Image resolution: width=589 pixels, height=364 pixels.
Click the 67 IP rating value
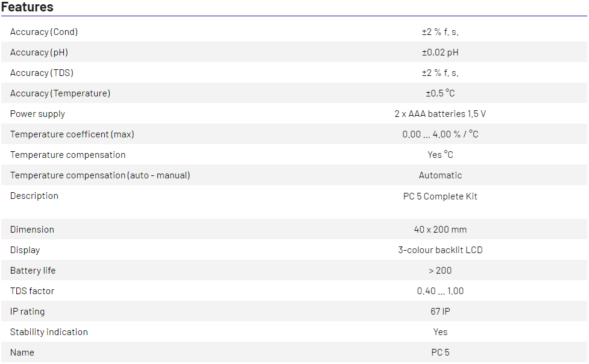(x=440, y=312)
